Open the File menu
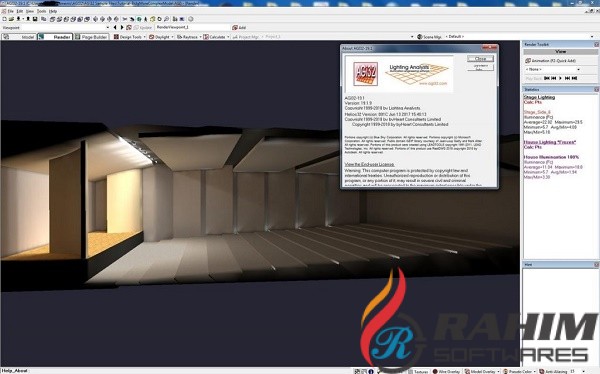Screen dimensions: 600x374 pyautogui.click(x=10, y=11)
